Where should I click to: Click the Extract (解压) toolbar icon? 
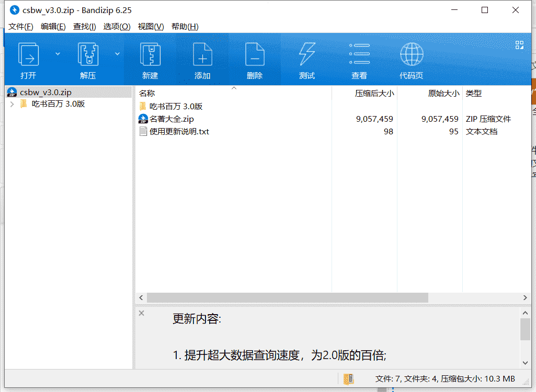pos(88,54)
